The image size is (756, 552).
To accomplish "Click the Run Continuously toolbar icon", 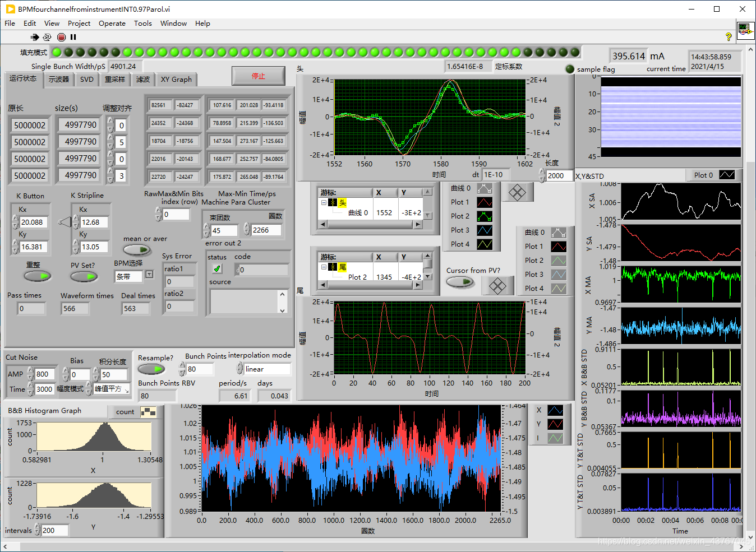I will click(x=47, y=37).
